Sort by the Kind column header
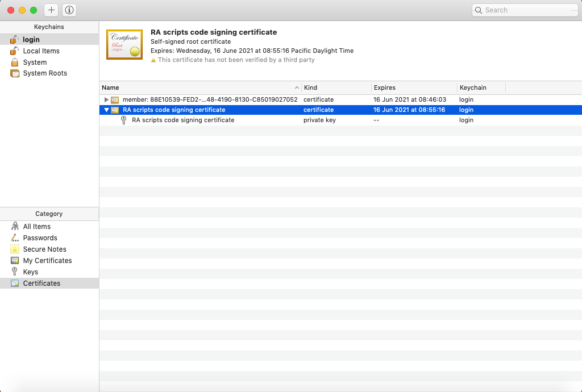The height and width of the screenshot is (392, 582). (336, 88)
